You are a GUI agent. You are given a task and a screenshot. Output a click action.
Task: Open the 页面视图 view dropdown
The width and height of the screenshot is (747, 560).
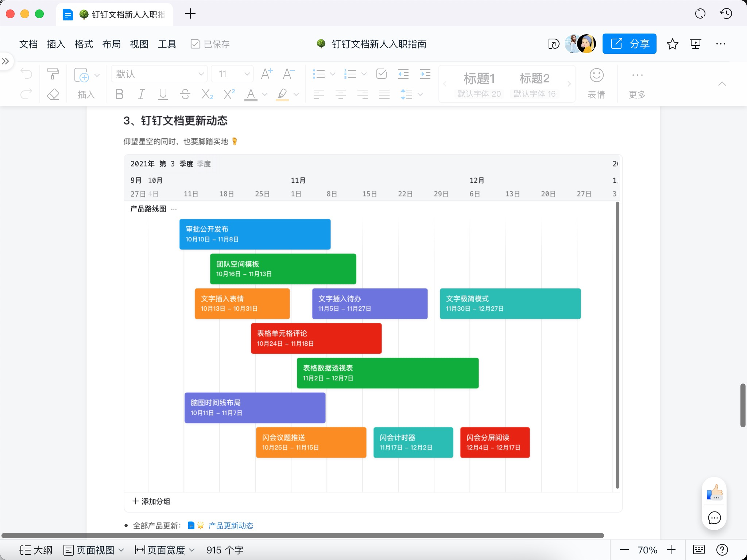pyautogui.click(x=94, y=550)
